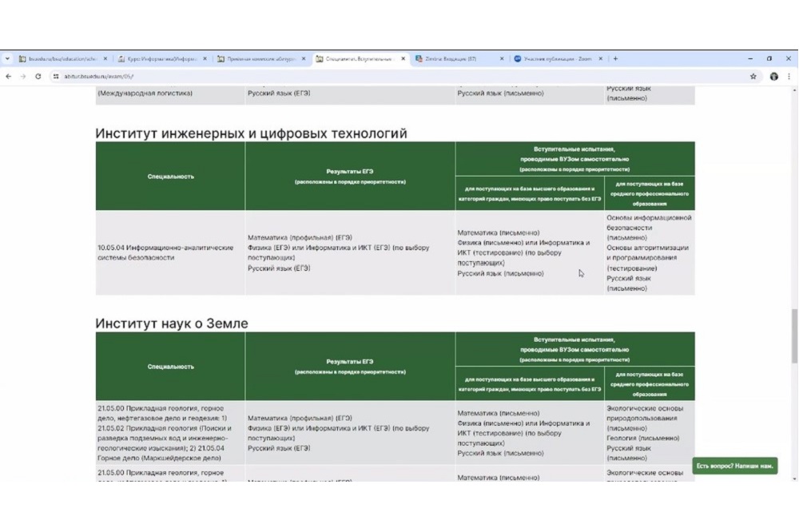The image size is (799, 532).
Task: Close the Zimbra inbox tab
Action: point(502,58)
